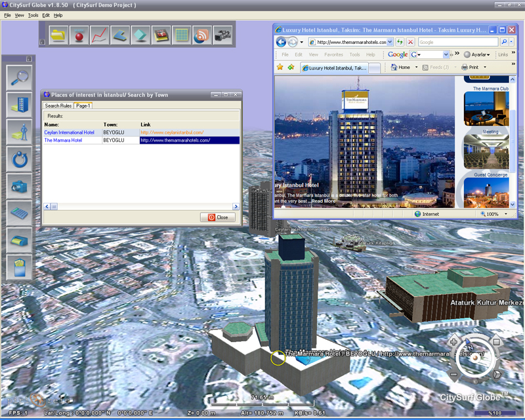Screen dimensions: 525x420
Task: Expand the Home button dropdown arrow
Action: point(417,68)
